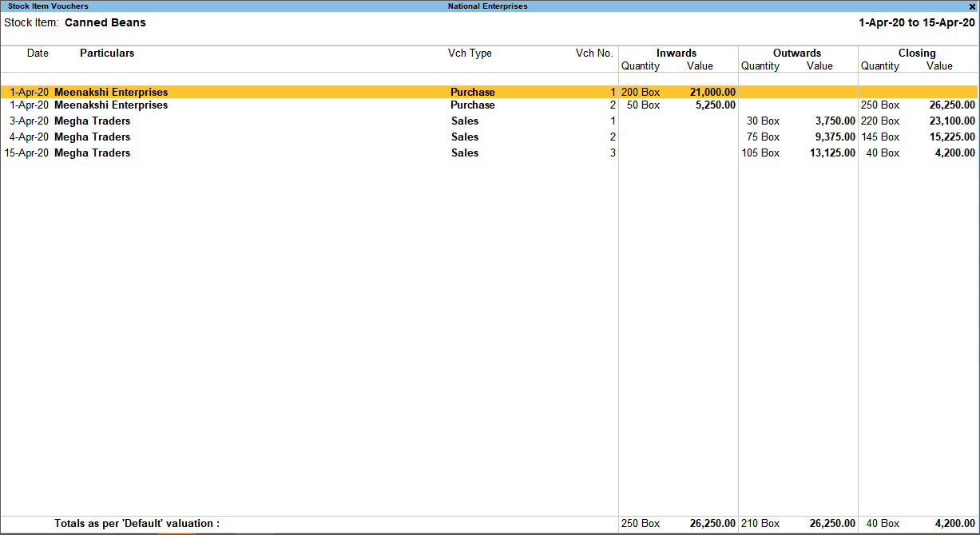The width and height of the screenshot is (980, 535).
Task: Click inward value 21,000.00
Action: [x=712, y=93]
